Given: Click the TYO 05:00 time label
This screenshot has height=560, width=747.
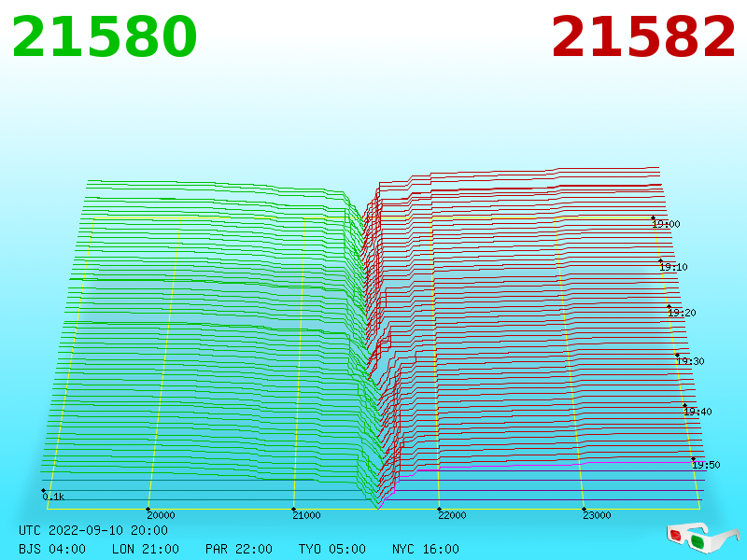Looking at the screenshot, I should 332,549.
